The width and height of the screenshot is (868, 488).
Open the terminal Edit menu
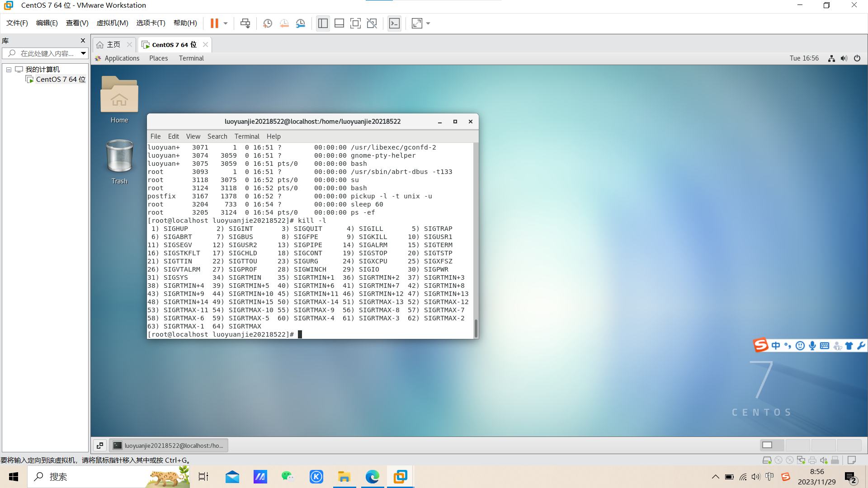click(174, 136)
